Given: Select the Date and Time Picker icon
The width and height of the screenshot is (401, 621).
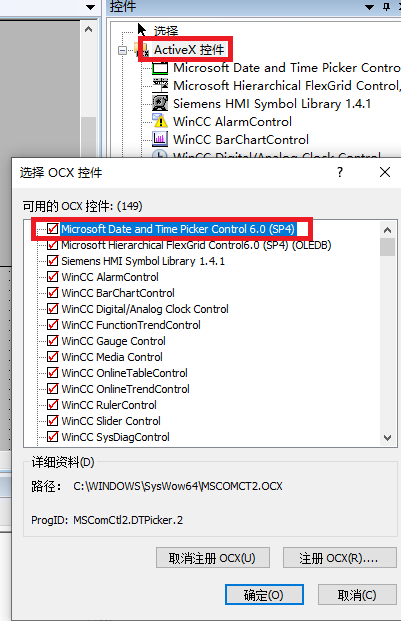Looking at the screenshot, I should click(160, 68).
